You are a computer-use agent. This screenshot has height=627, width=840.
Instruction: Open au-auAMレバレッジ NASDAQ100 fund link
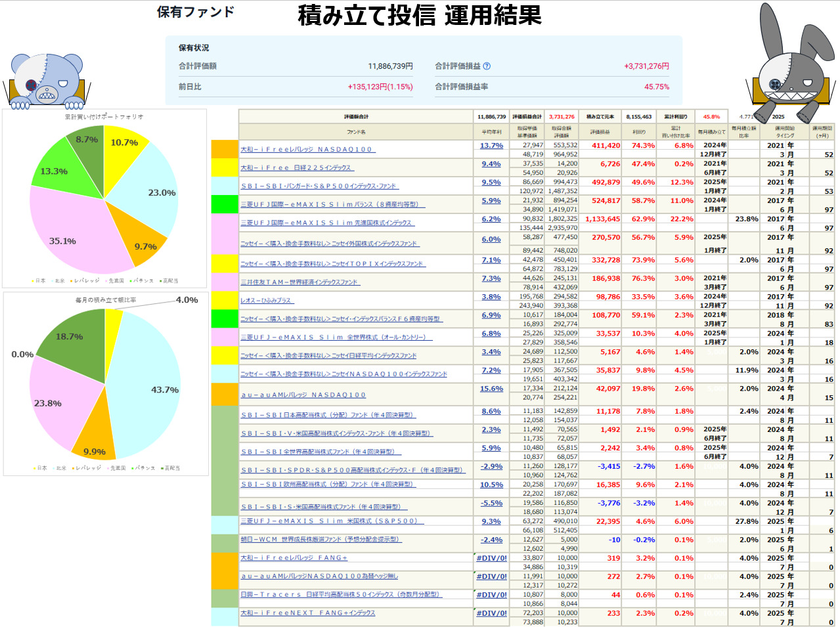pos(303,395)
